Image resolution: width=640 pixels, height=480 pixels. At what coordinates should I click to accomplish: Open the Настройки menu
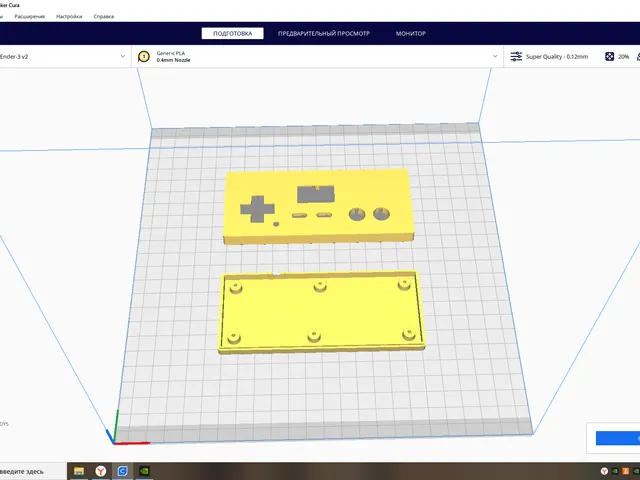coord(69,17)
